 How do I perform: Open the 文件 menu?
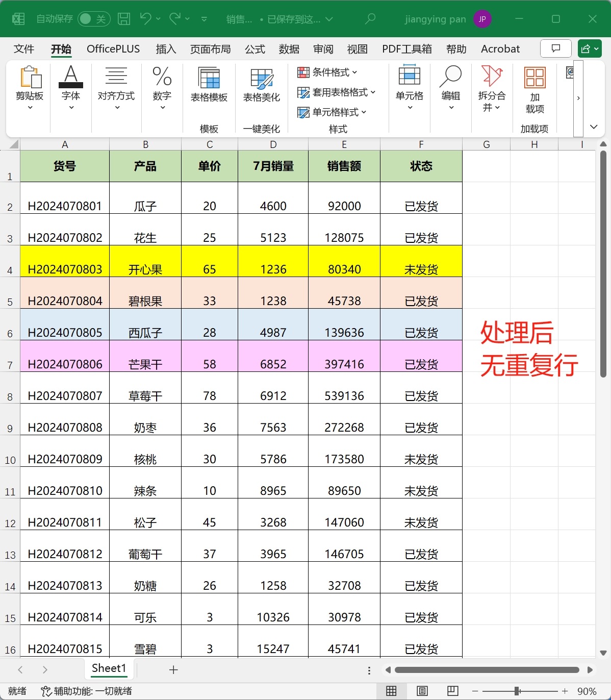pos(23,48)
